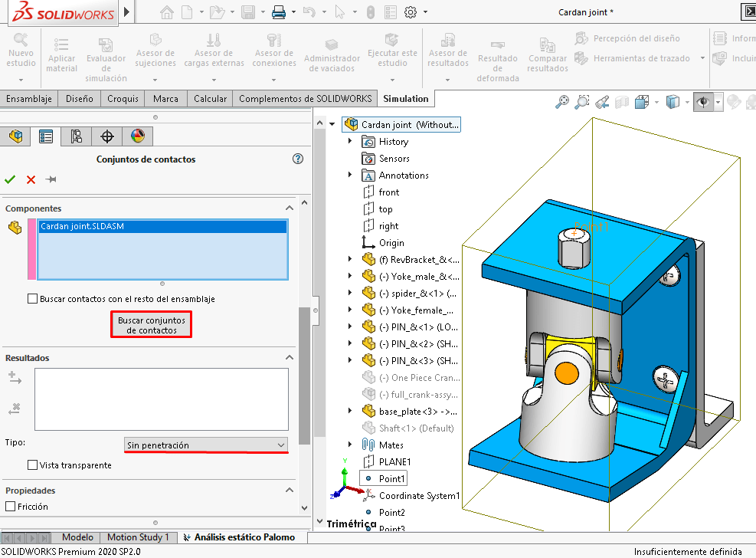Enable the Fricción checkbox

click(x=10, y=507)
